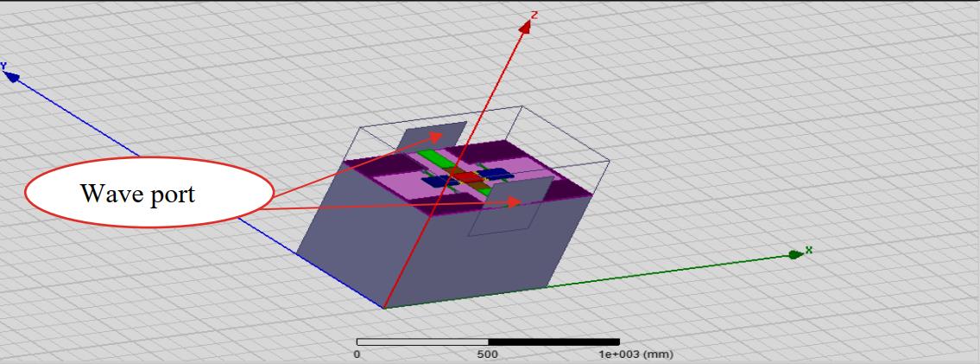
Task: Click the X axis arrowhead
Action: coord(795,254)
